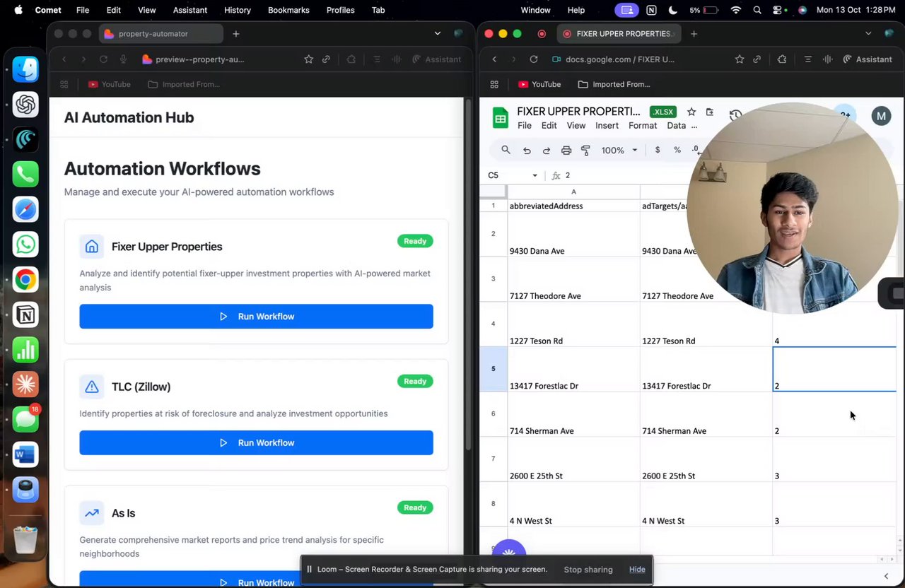
Task: Open new tab in the Sheets browser window
Action: [694, 33]
